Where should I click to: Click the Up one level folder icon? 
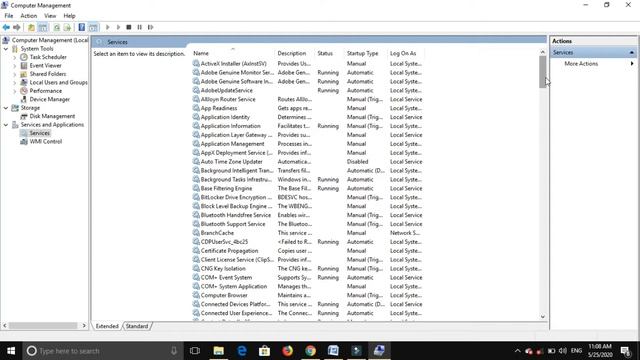31,27
